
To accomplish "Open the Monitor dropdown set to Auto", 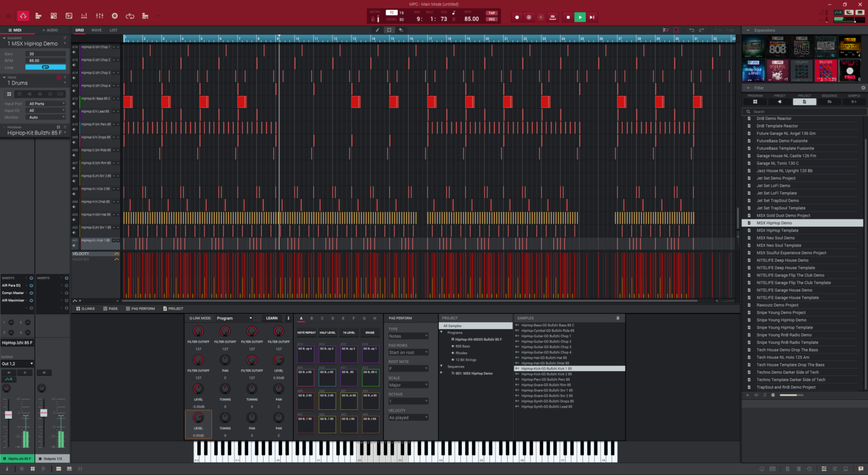I will pos(45,117).
